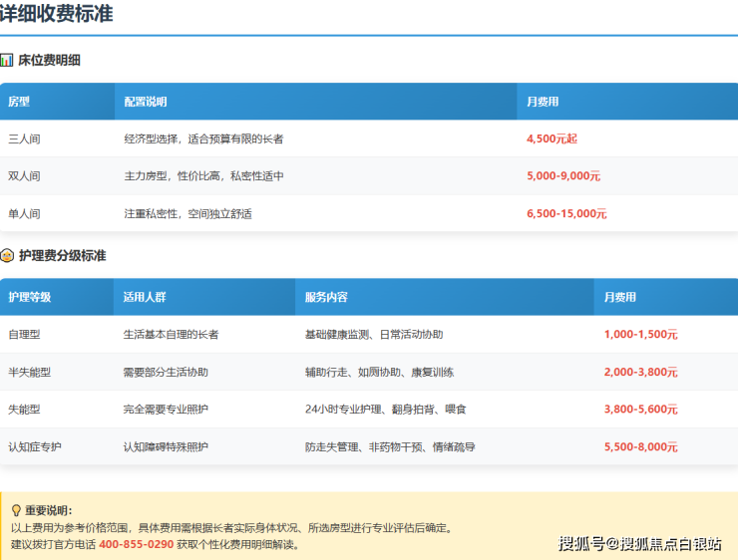Click the 认知症专护 care level cell
This screenshot has height=560, width=738.
click(35, 447)
